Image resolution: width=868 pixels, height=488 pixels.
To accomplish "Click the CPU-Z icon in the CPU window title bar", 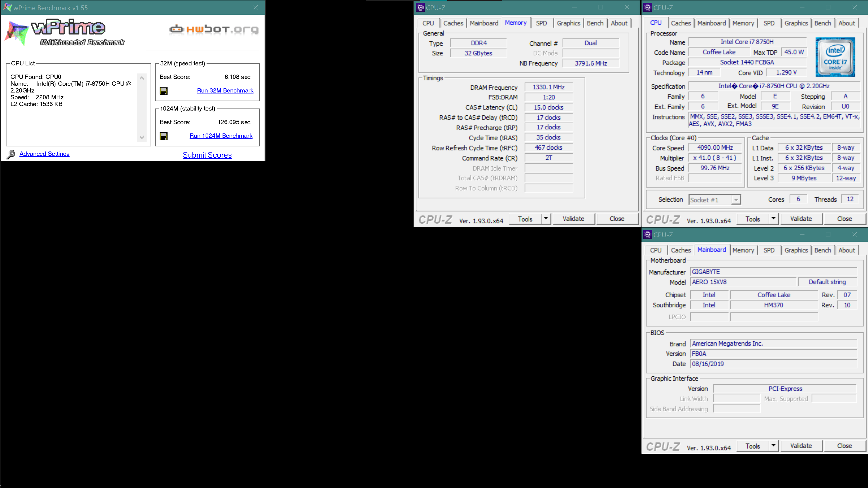I will click(648, 7).
